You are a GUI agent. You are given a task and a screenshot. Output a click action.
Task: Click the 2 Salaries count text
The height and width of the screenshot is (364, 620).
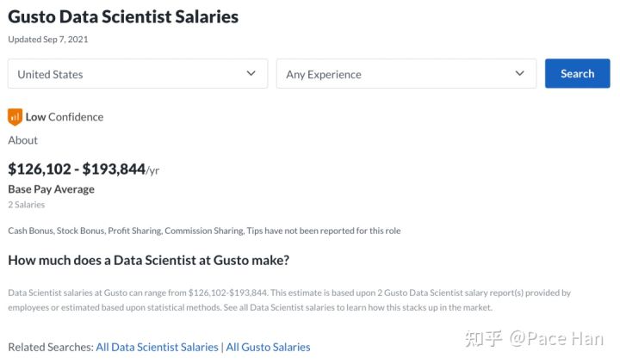coord(27,205)
